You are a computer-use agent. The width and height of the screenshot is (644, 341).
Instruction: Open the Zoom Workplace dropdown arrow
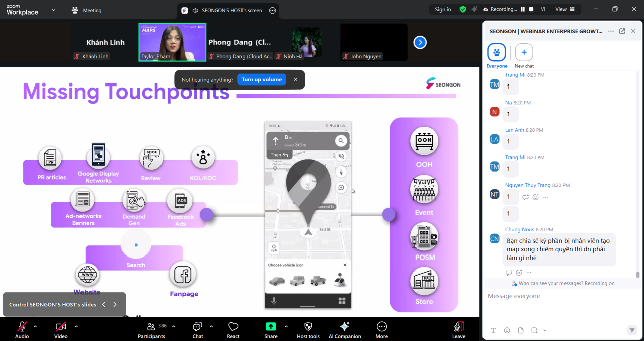54,10
